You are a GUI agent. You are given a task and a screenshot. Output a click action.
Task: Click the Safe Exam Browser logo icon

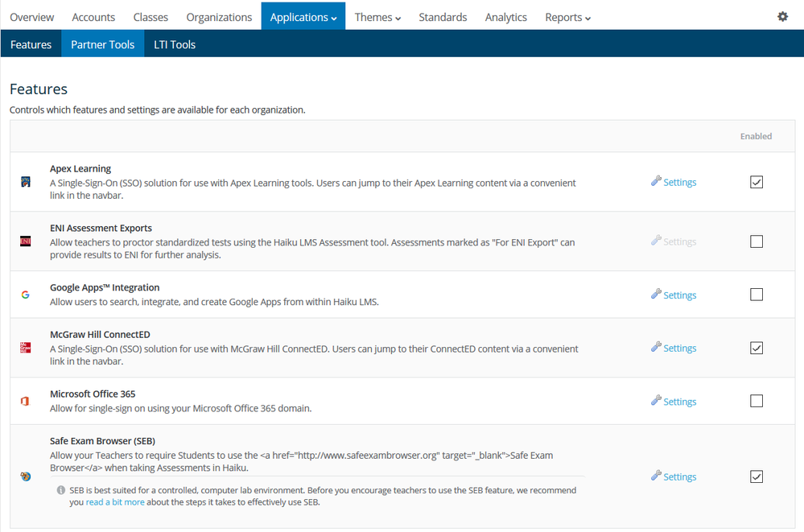click(26, 476)
